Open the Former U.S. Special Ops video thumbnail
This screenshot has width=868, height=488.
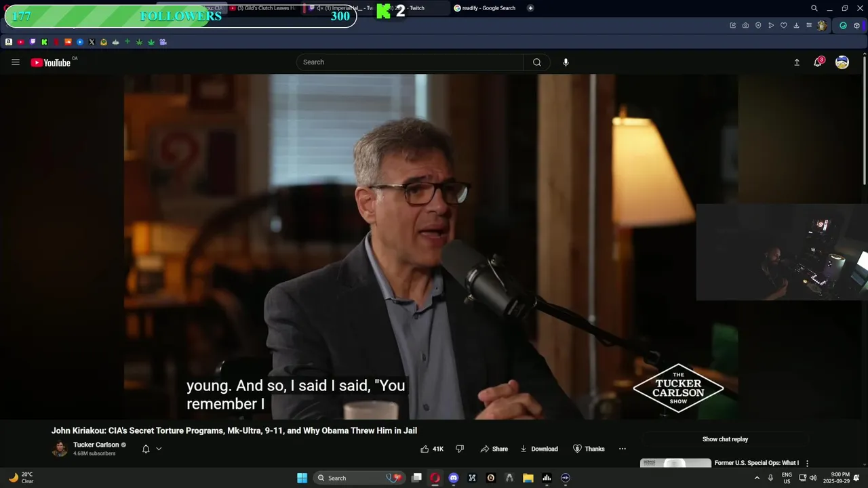[x=676, y=464]
